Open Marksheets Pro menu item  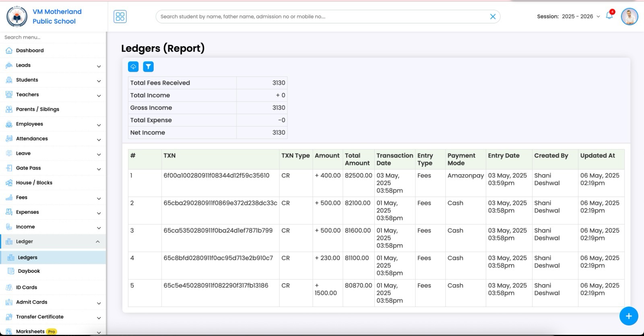tap(53, 331)
